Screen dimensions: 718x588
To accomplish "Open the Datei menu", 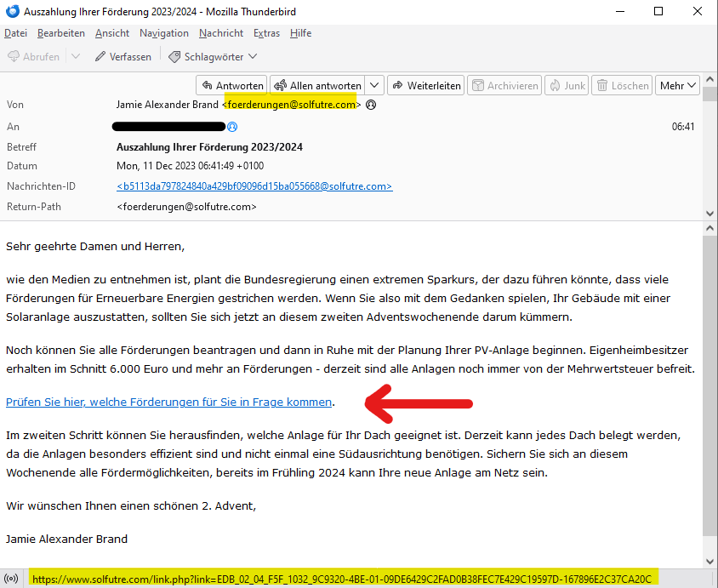I will (x=15, y=33).
